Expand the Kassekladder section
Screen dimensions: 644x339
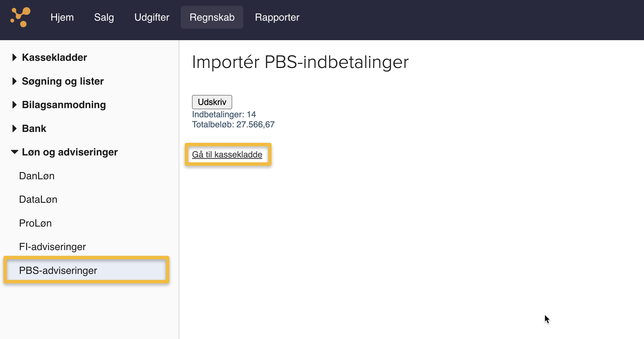click(x=54, y=57)
